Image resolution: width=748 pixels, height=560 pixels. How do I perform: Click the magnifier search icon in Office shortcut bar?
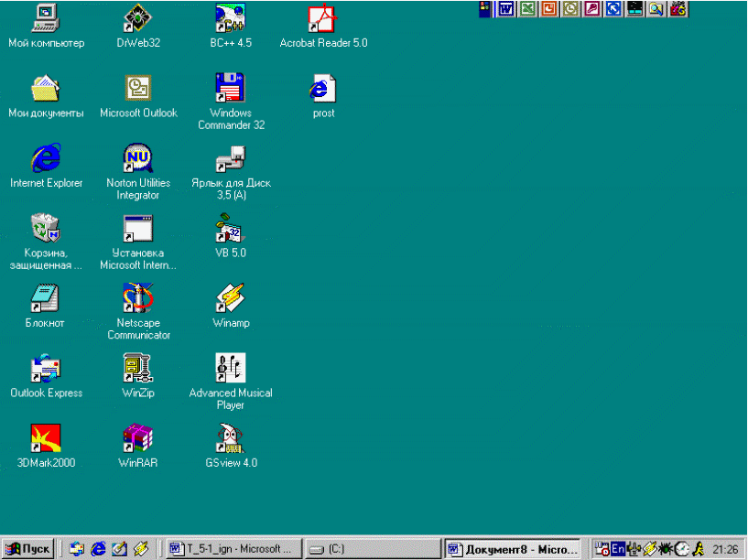coord(656,8)
